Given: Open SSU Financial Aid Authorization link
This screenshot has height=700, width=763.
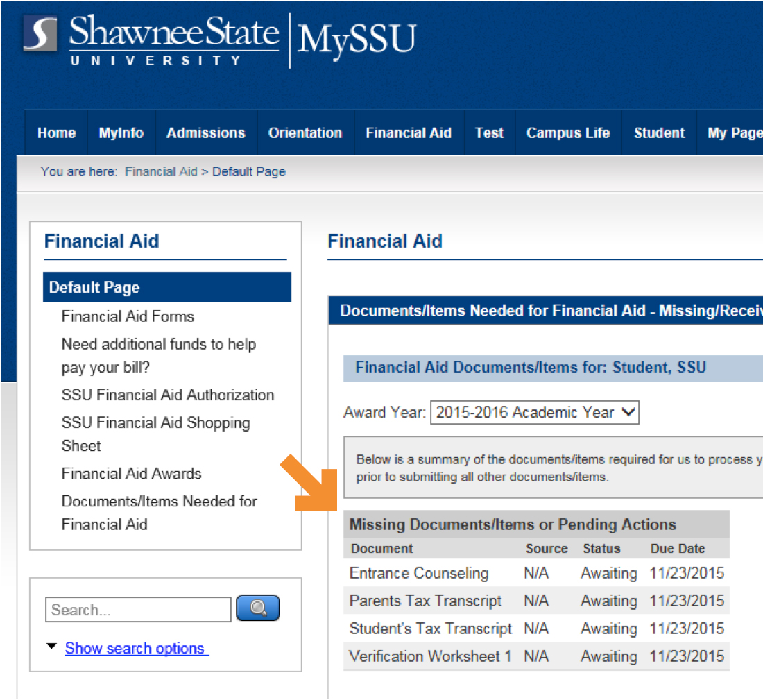Looking at the screenshot, I should pos(168,395).
